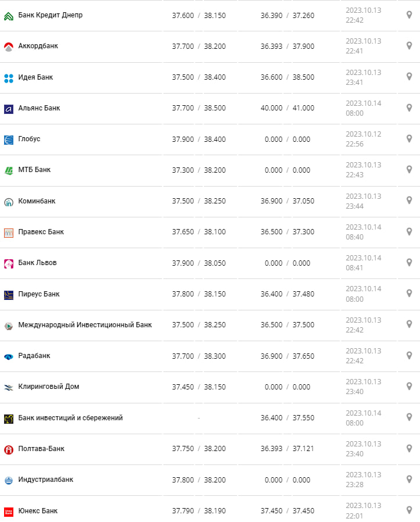Click location pin for Пиреус Банк
Screen dimensions: 420x522
click(x=409, y=294)
